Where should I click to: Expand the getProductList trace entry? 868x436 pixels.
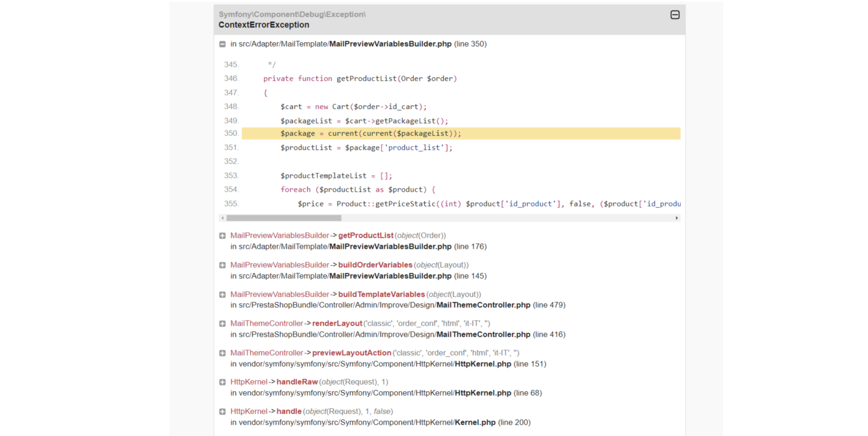tap(223, 236)
